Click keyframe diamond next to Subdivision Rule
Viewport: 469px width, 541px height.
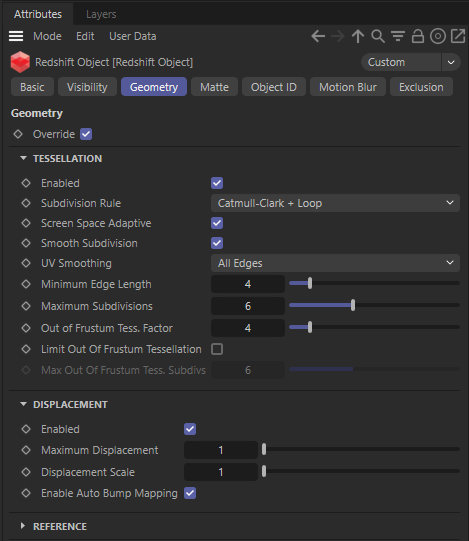click(26, 203)
